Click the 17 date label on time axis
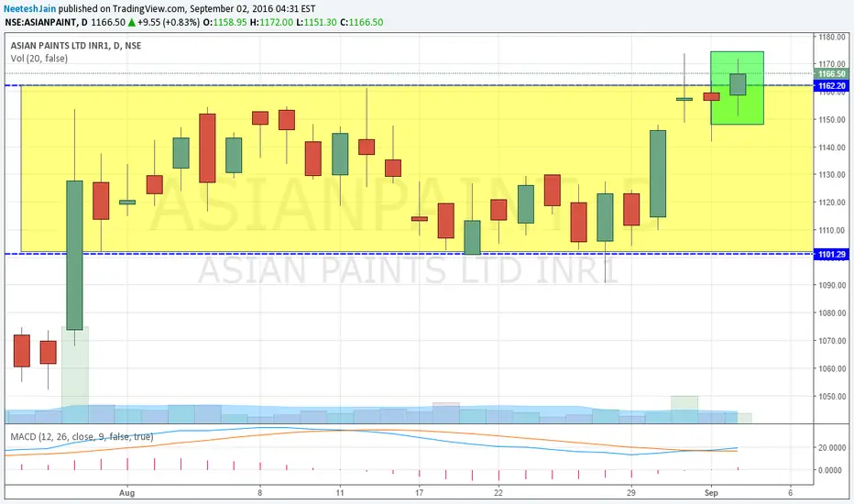The height and width of the screenshot is (504, 854). (419, 493)
